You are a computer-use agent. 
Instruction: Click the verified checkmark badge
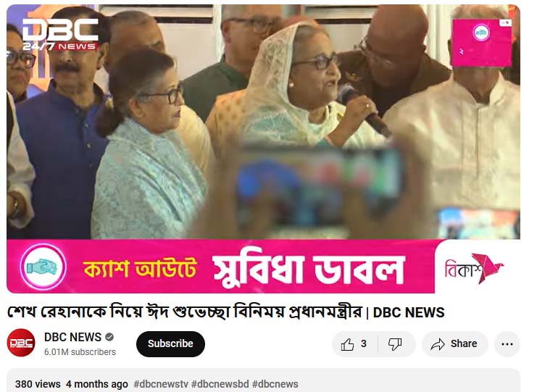(x=109, y=337)
